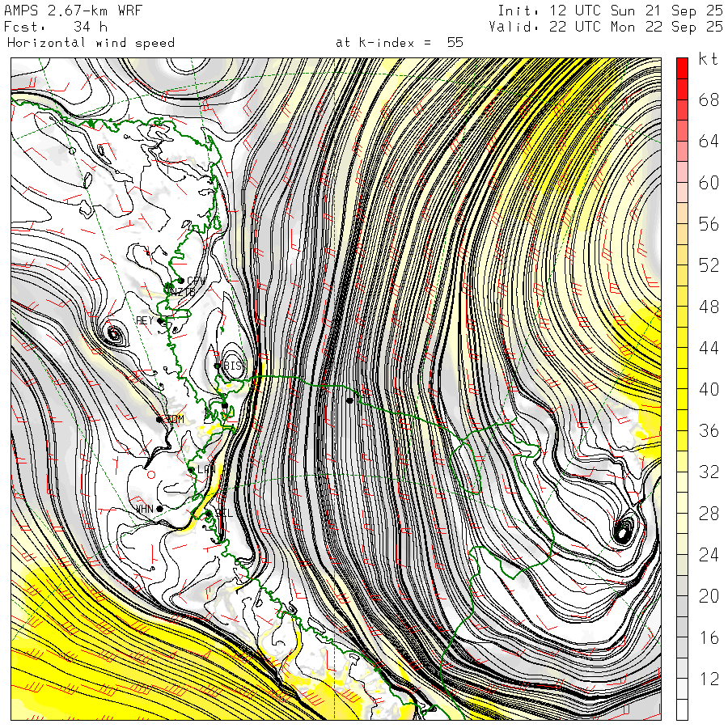Select the legend value 12
728x728 pixels.
709,679
